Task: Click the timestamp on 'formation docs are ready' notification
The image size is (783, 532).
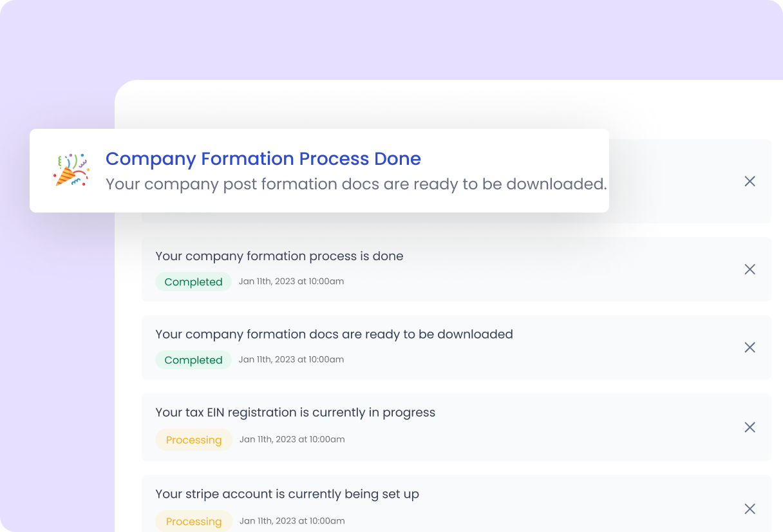Action: [x=291, y=359]
